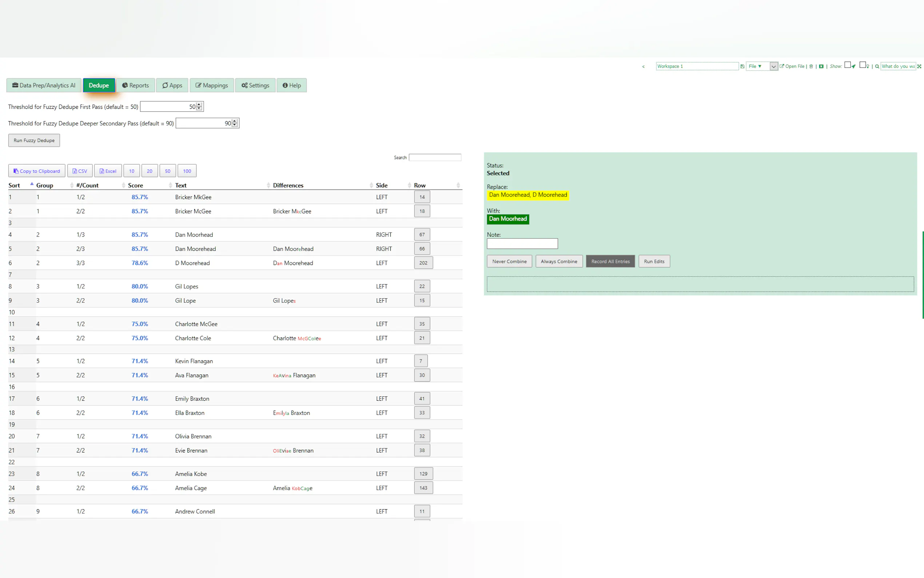Click the Always Combine button
The height and width of the screenshot is (578, 924).
point(558,261)
